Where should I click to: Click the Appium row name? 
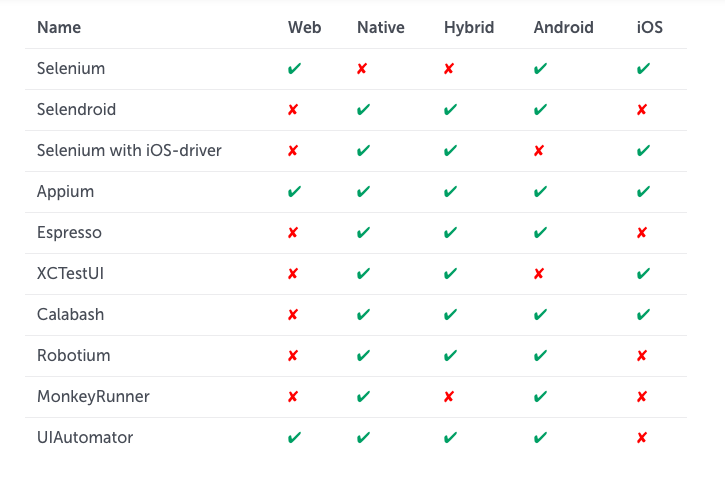pos(65,192)
